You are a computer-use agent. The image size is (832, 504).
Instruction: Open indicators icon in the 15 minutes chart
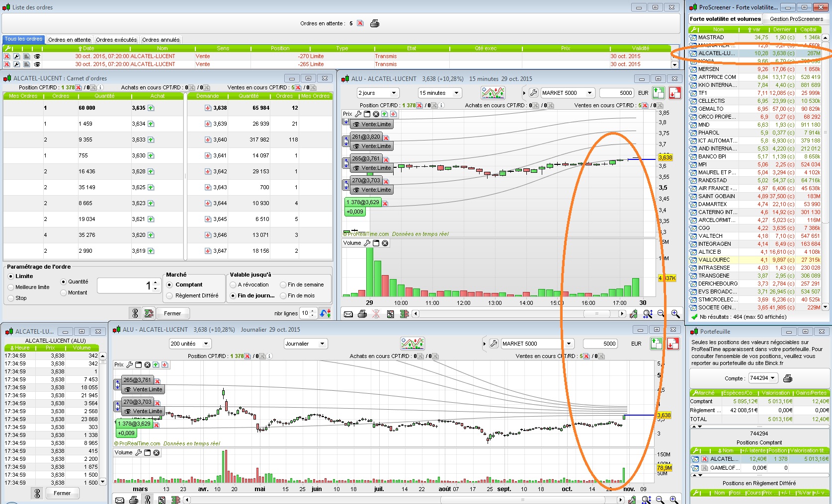pos(493,93)
